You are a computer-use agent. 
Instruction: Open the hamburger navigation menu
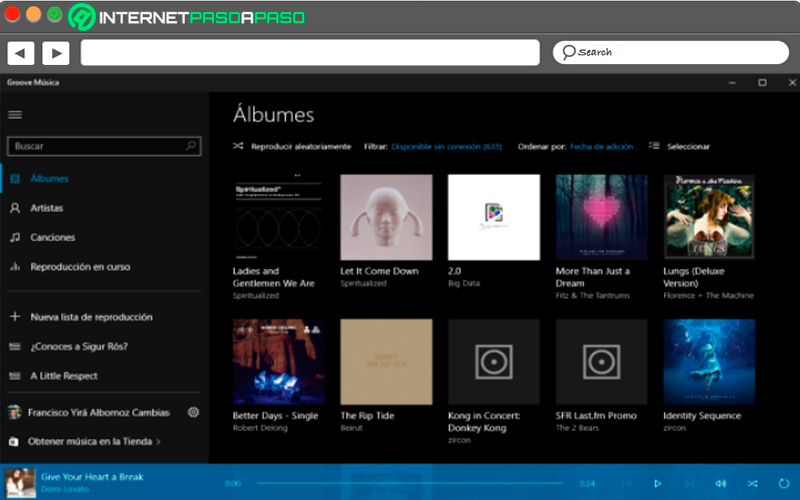15,115
